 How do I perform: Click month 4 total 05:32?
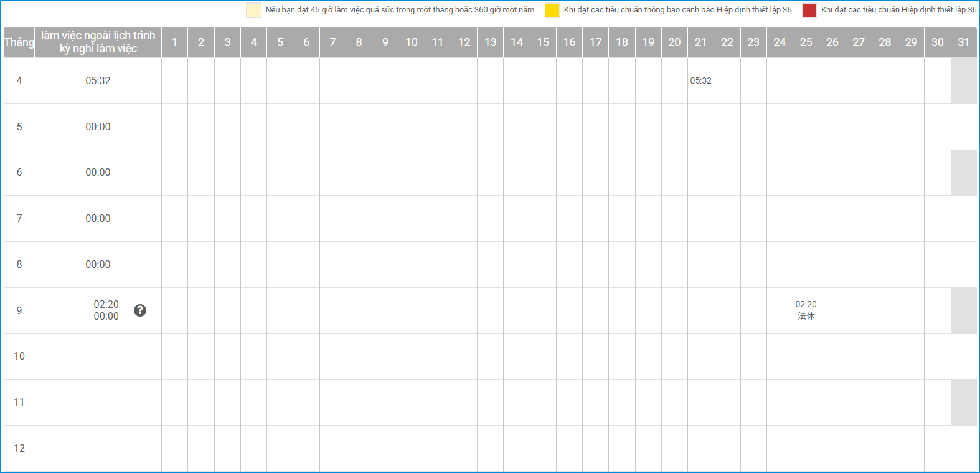click(98, 80)
